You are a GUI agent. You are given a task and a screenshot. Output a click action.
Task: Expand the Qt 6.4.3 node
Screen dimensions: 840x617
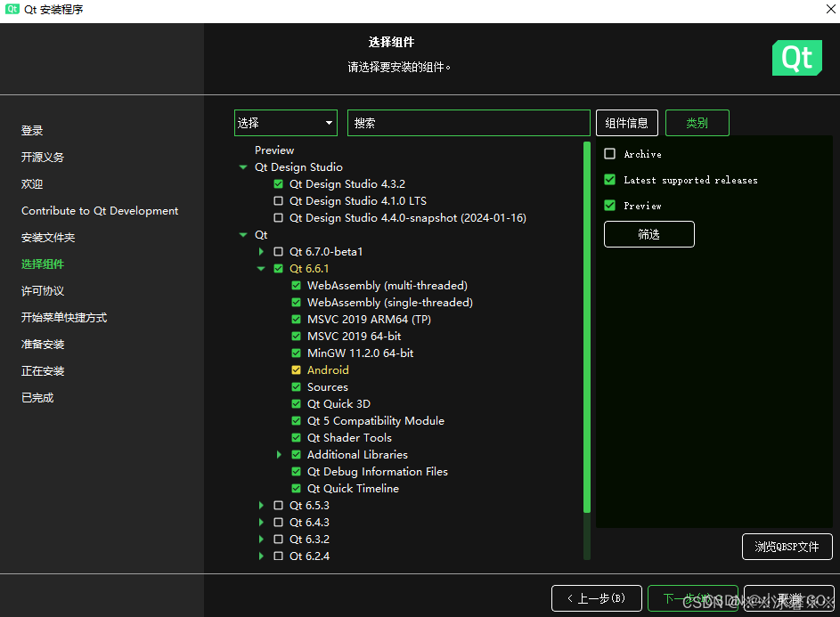tap(261, 523)
